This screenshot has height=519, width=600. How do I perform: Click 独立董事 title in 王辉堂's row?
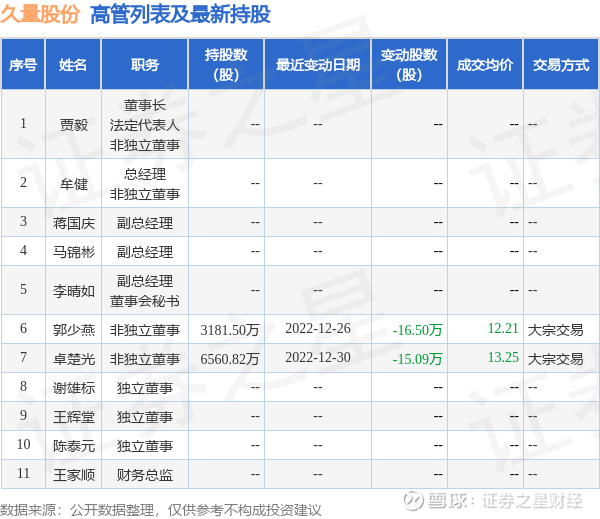[x=145, y=417]
